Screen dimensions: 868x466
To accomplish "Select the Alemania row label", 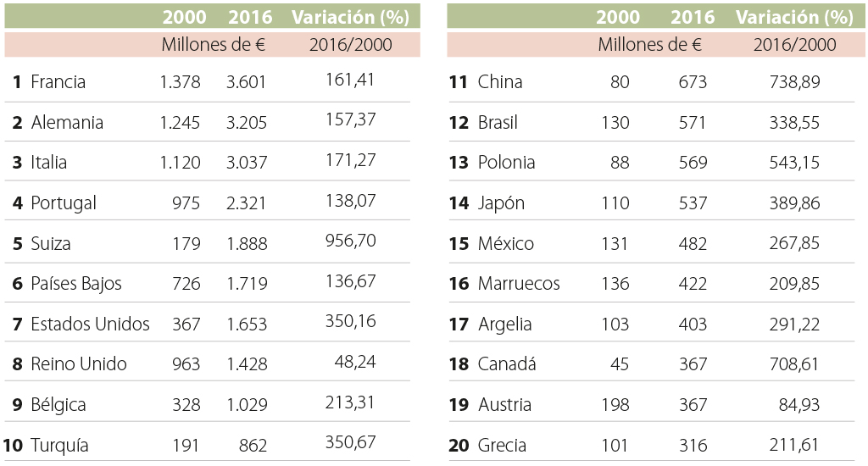I will [67, 123].
